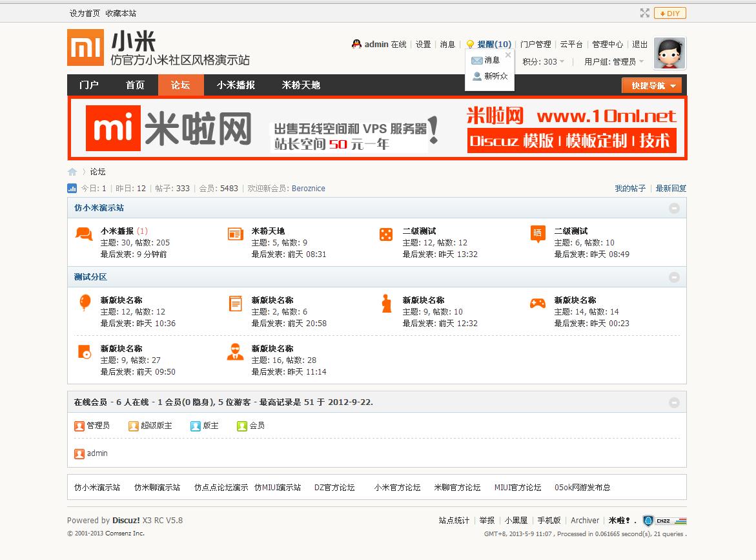The width and height of the screenshot is (756, 560).
Task: Expand the 用户组: 管理员 dropdown
Action: 614,62
